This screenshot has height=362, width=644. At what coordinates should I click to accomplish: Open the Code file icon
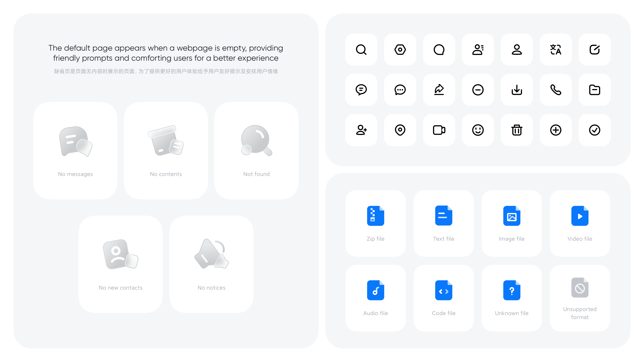443,290
